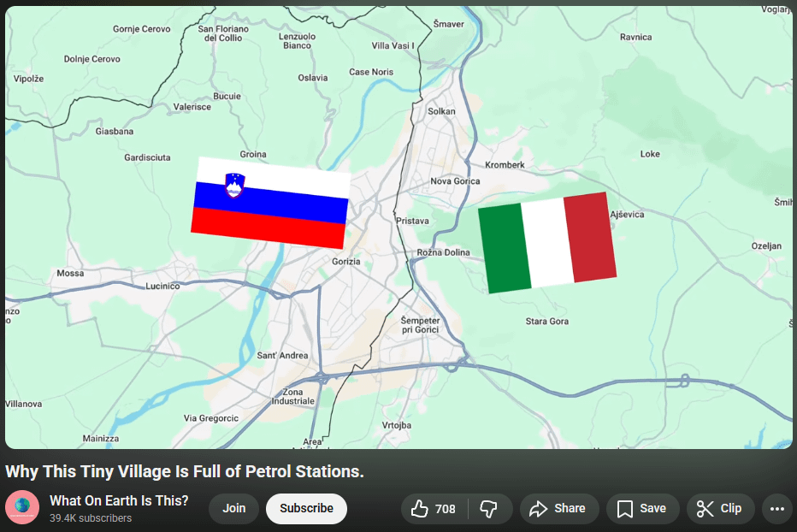
Task: Click the Gorizia label on the map
Action: pos(346,262)
